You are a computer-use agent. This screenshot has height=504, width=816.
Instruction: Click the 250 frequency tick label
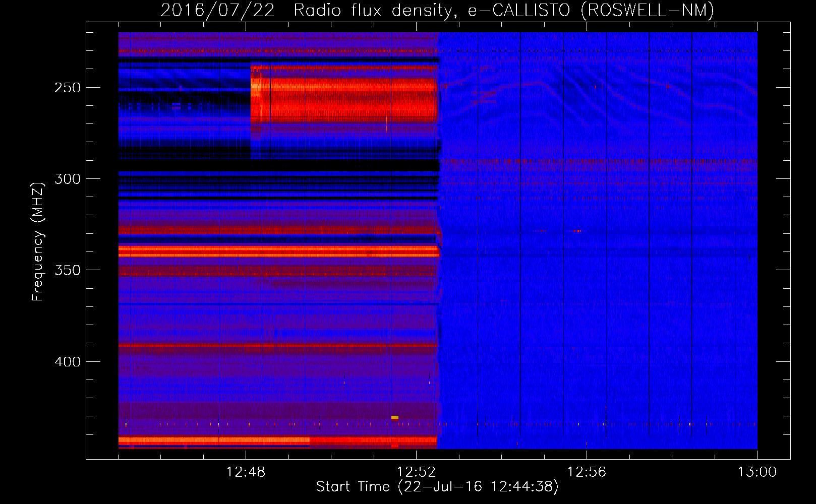[x=68, y=88]
